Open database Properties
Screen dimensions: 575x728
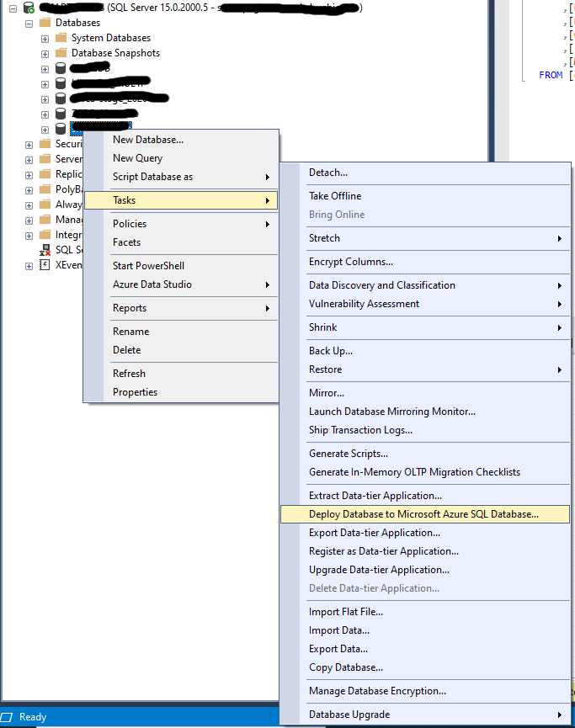pos(181,392)
